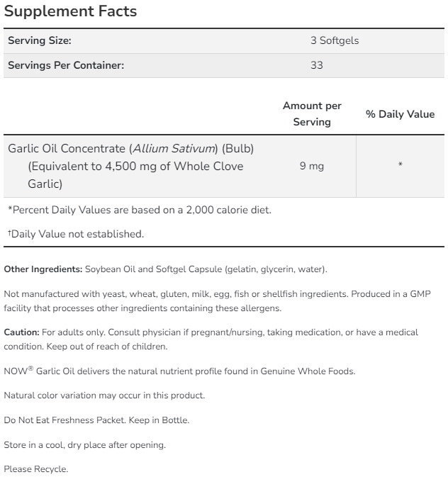Click the Caution label

click(21, 332)
